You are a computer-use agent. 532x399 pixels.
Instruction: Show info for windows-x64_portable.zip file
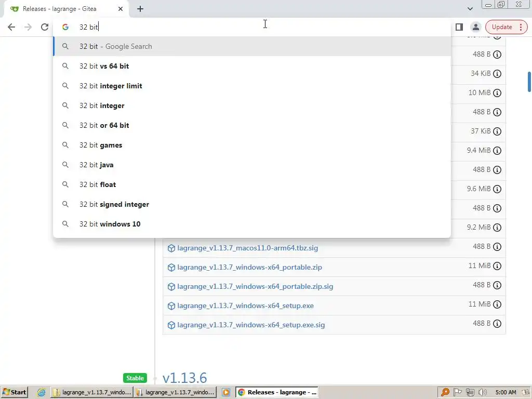click(497, 266)
